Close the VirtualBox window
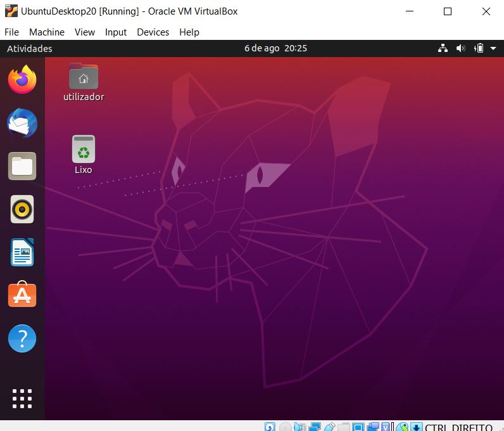This screenshot has width=504, height=431. pyautogui.click(x=486, y=11)
